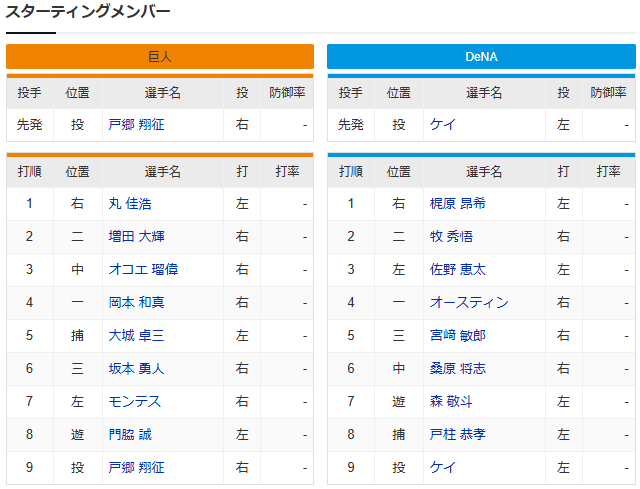
Task: Open 門脇 誠 player link
Action: pos(130,434)
